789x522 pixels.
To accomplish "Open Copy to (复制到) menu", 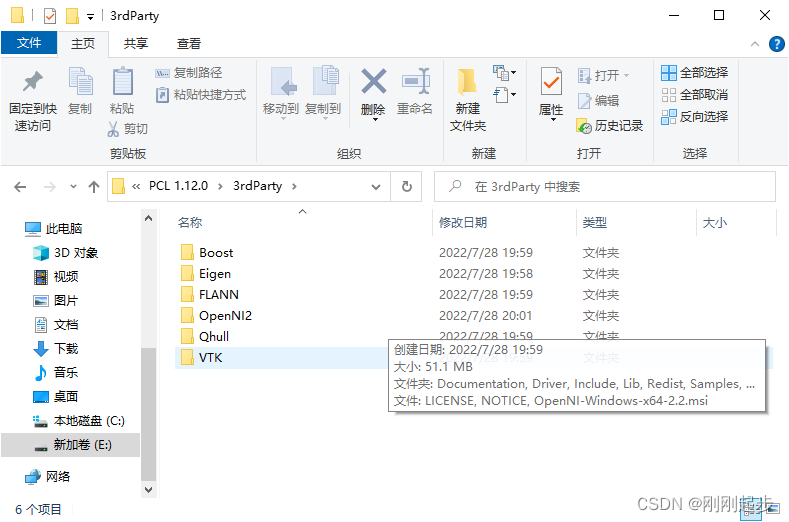I will click(x=323, y=93).
